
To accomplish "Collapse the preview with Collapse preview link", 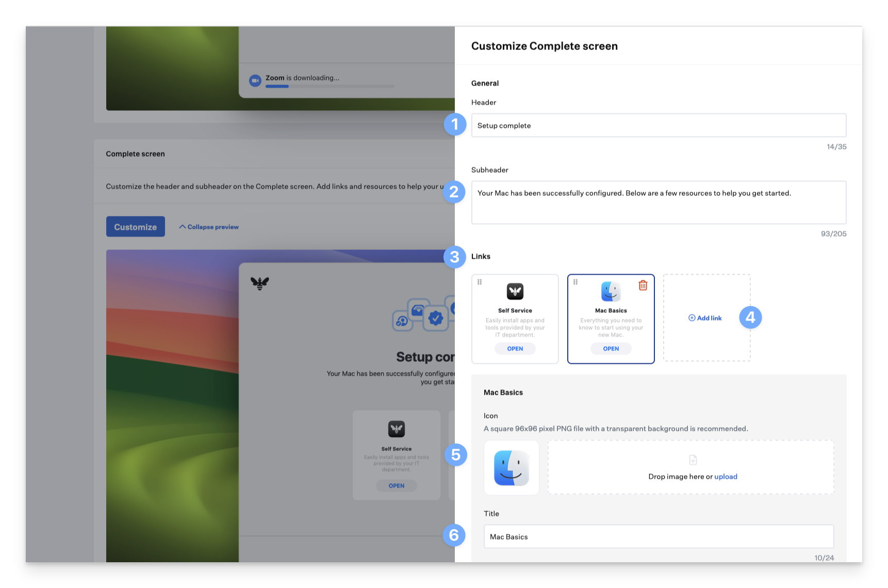I will 208,227.
